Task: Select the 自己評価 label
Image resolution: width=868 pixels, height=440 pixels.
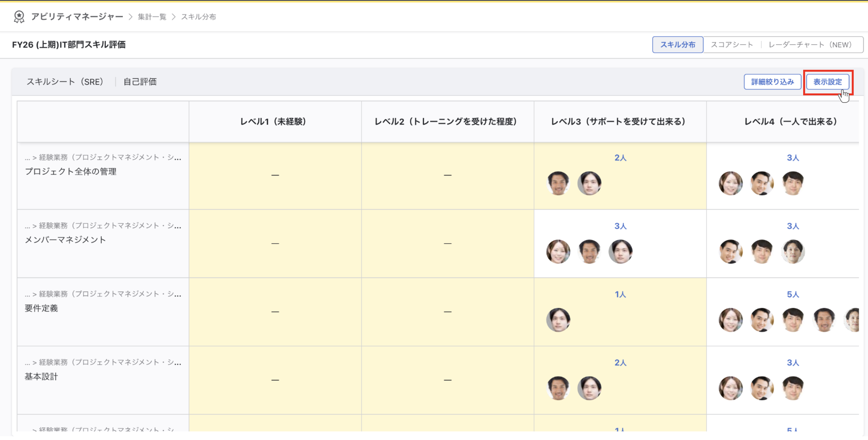Action: (140, 82)
